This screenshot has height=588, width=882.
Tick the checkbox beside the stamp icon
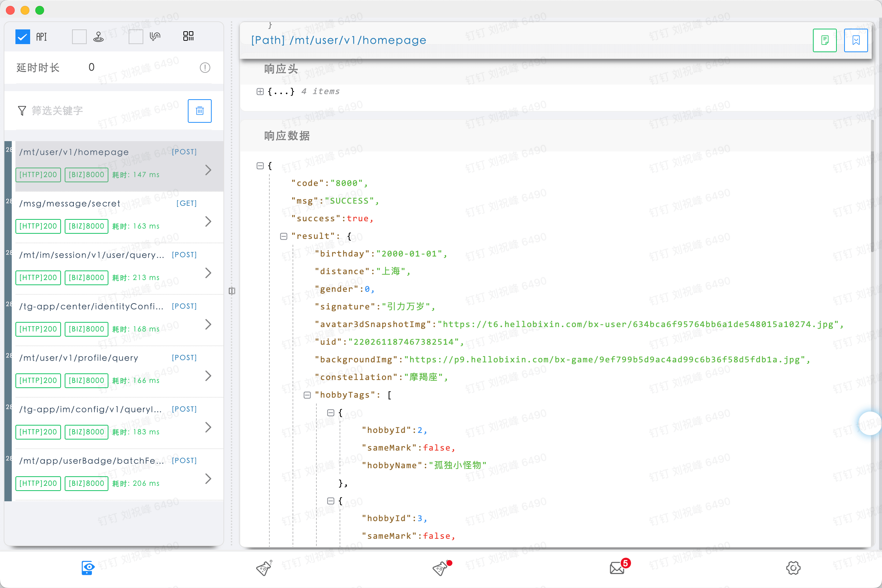(x=79, y=37)
